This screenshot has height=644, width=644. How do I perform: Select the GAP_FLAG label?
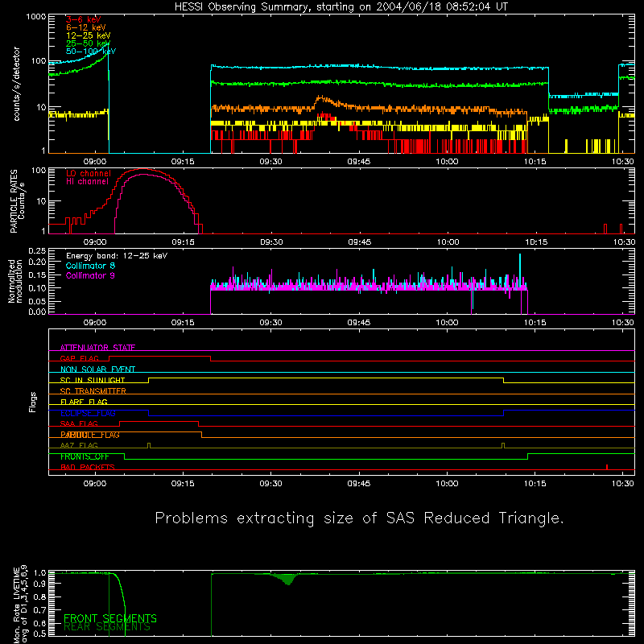(79, 358)
